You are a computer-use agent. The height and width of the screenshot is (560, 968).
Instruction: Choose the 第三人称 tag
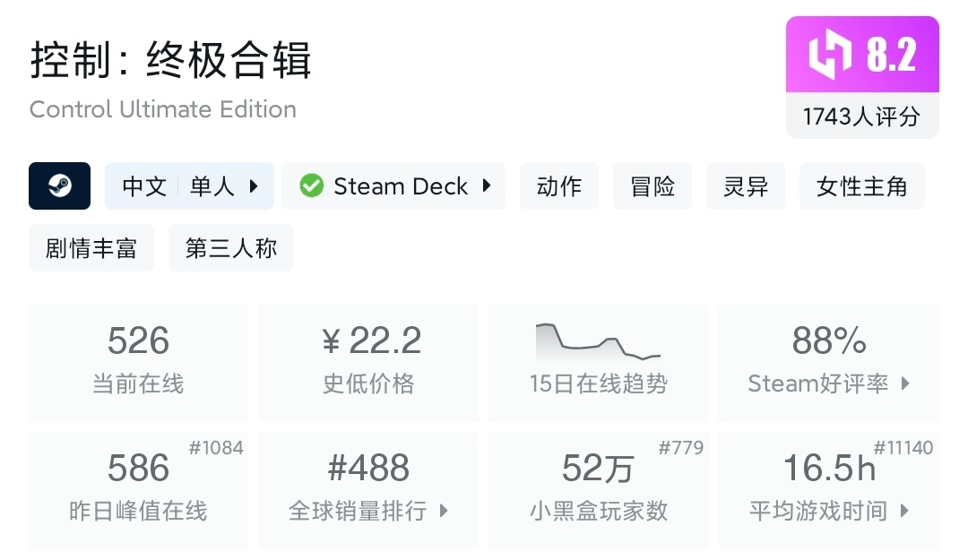231,248
